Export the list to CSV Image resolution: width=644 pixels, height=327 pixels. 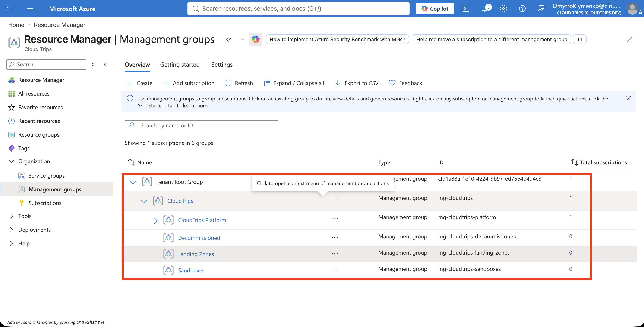(x=357, y=83)
